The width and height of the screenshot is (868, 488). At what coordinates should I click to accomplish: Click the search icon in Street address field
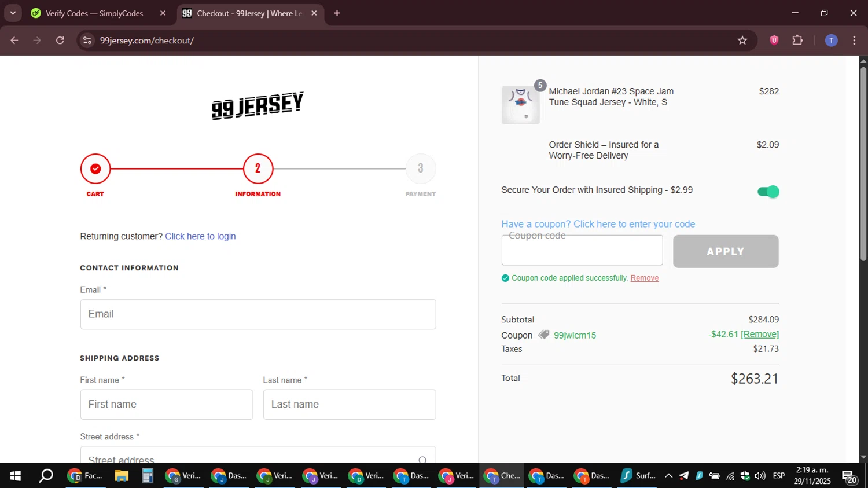pos(422,460)
